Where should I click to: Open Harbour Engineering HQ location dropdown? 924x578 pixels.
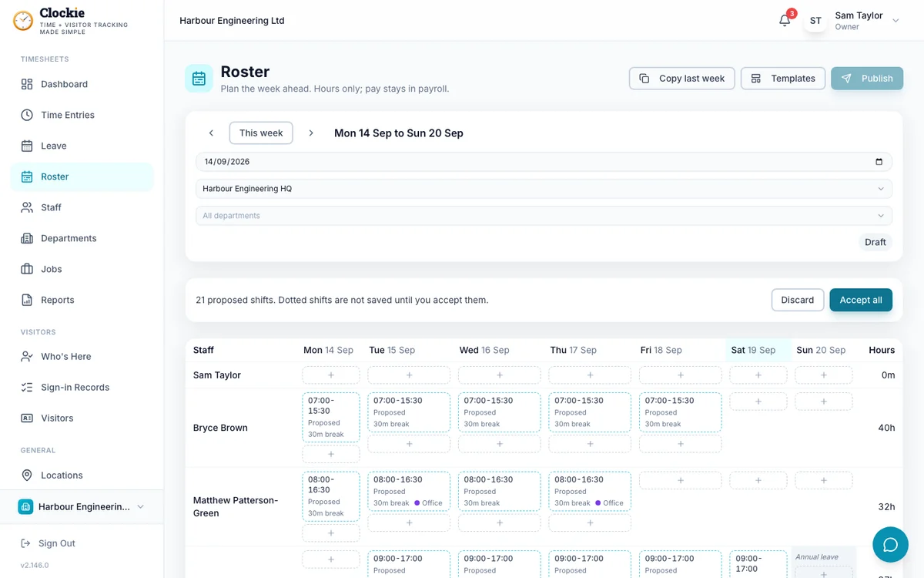[544, 189]
